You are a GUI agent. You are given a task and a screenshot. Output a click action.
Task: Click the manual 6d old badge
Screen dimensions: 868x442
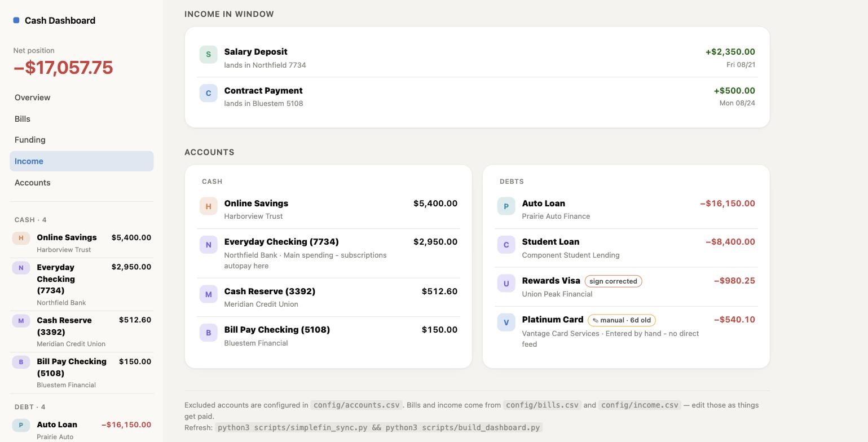coord(622,320)
